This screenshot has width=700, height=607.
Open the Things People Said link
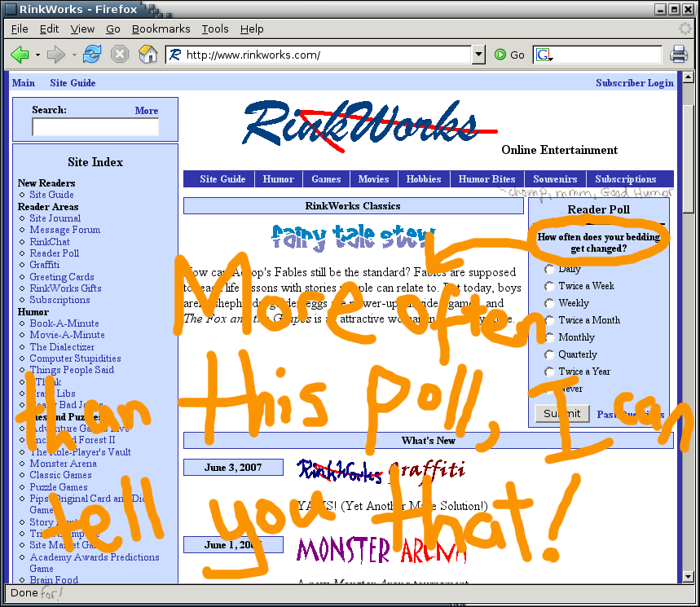point(72,370)
